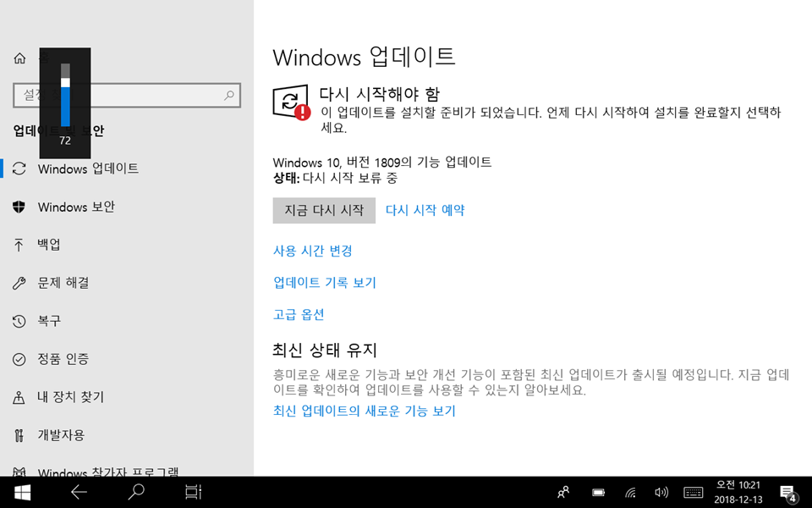The image size is (812, 508).
Task: Click the upward arrow backup icon
Action: pos(19,245)
